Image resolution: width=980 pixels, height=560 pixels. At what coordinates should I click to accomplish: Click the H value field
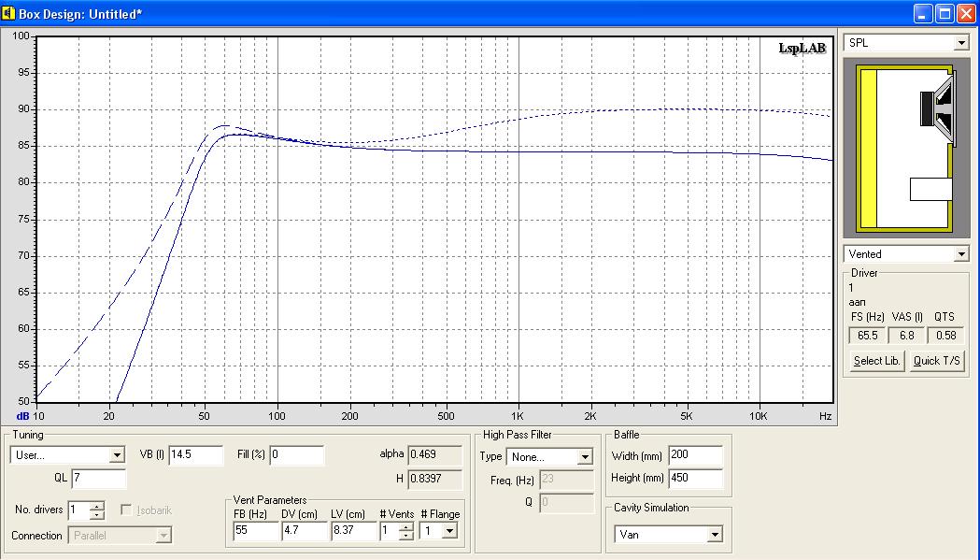tap(435, 480)
